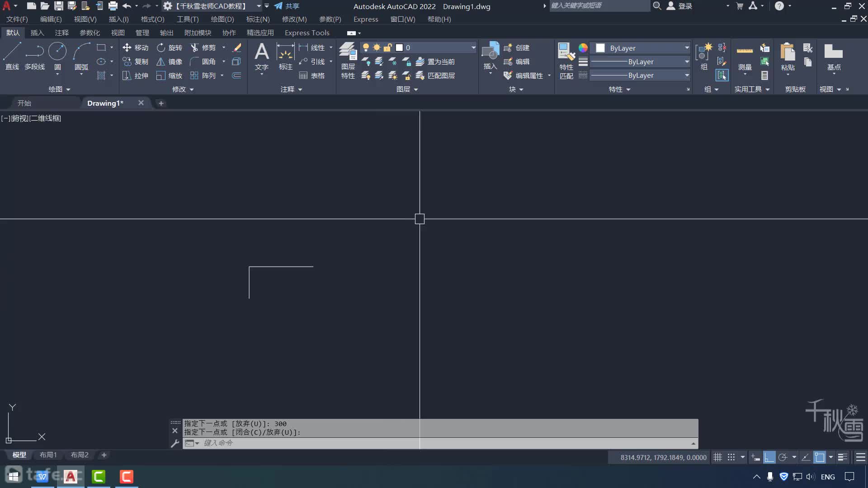
Task: Click the Array (阵列) tool
Action: [x=203, y=75]
